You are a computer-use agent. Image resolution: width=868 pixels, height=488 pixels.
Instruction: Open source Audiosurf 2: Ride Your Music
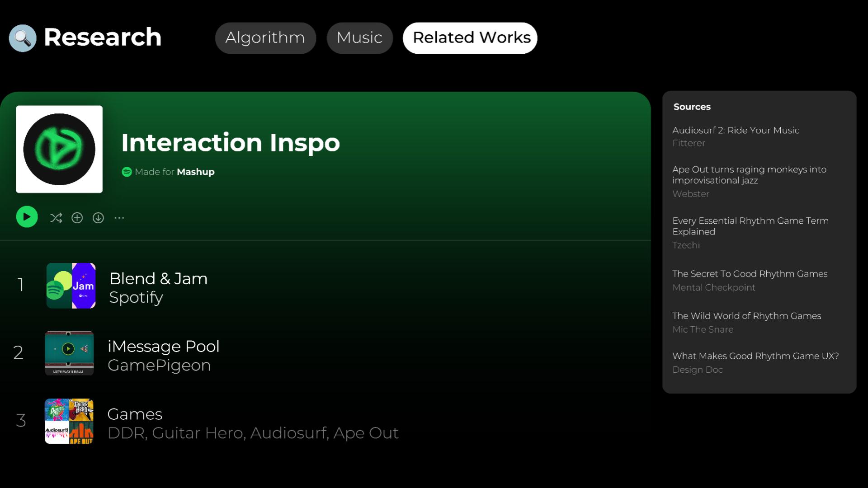click(x=736, y=130)
